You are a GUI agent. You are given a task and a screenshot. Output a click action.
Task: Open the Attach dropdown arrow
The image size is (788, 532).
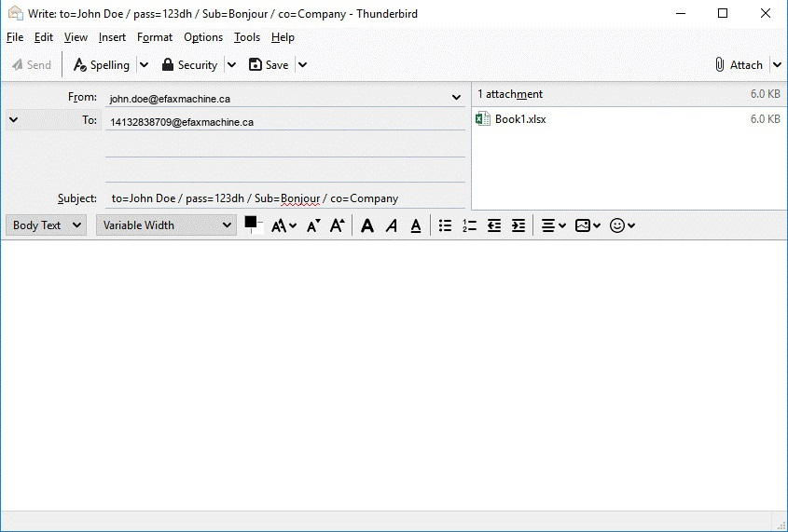(x=777, y=64)
